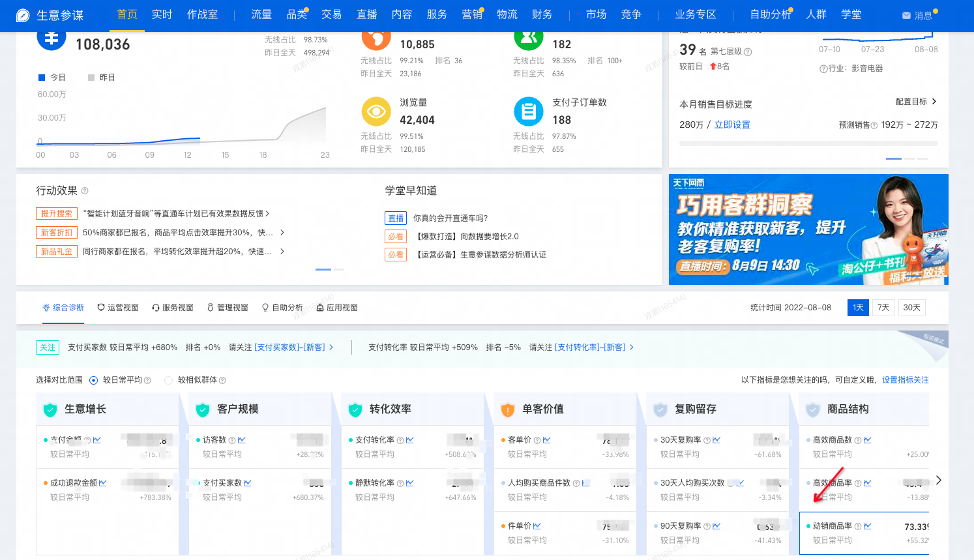Open trend chart icon for 支付转化率
Image resolution: width=974 pixels, height=560 pixels.
coord(410,440)
